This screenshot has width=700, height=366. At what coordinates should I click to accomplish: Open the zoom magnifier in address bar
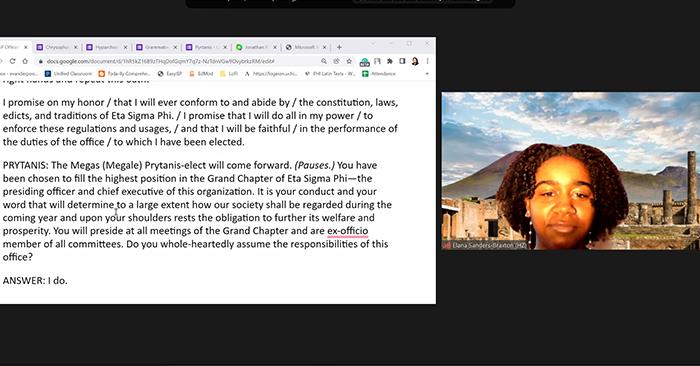click(x=324, y=61)
